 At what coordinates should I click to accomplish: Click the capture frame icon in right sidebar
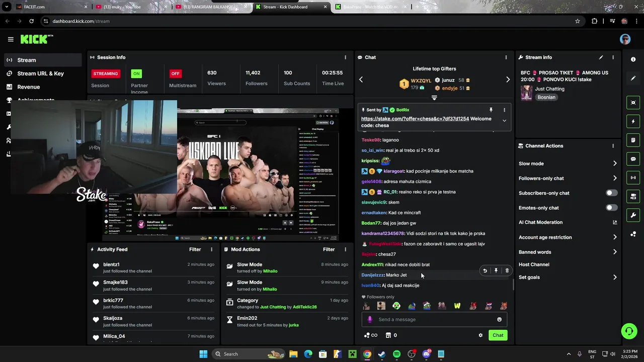coord(633,103)
